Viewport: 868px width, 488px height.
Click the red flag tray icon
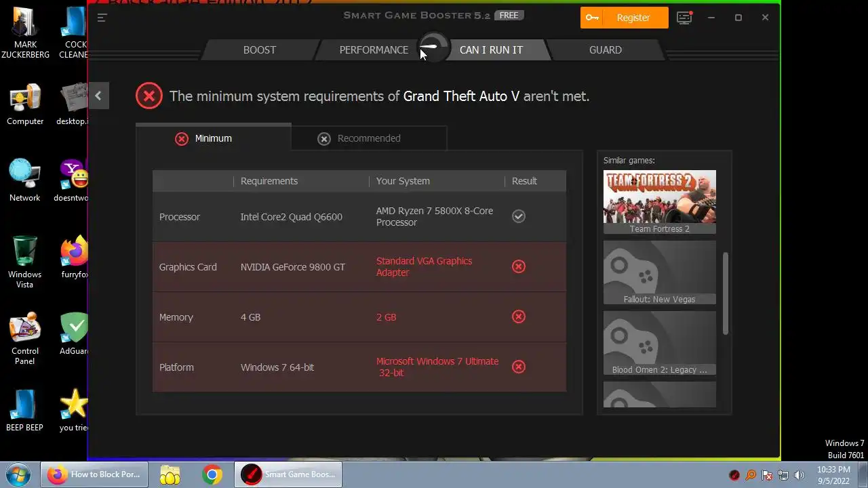tap(767, 475)
